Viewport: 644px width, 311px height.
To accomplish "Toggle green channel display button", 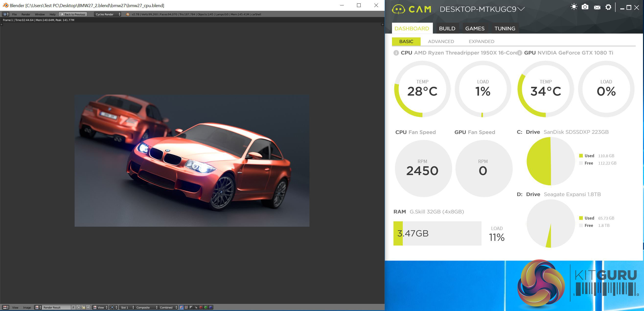I will (206, 307).
